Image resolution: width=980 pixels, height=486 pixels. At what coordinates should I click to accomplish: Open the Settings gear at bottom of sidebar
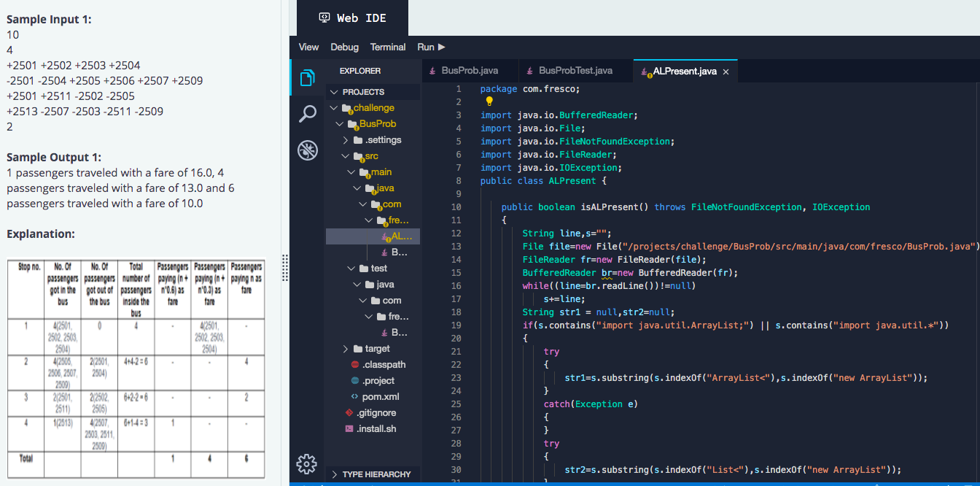point(307,463)
